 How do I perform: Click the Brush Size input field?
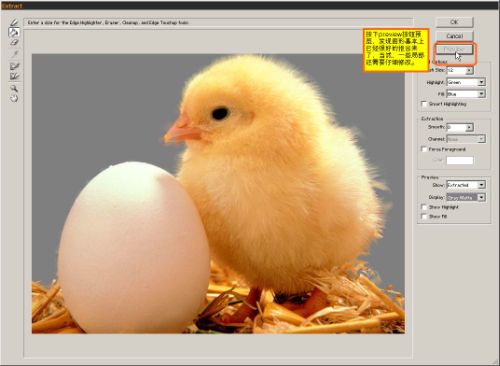[x=456, y=70]
